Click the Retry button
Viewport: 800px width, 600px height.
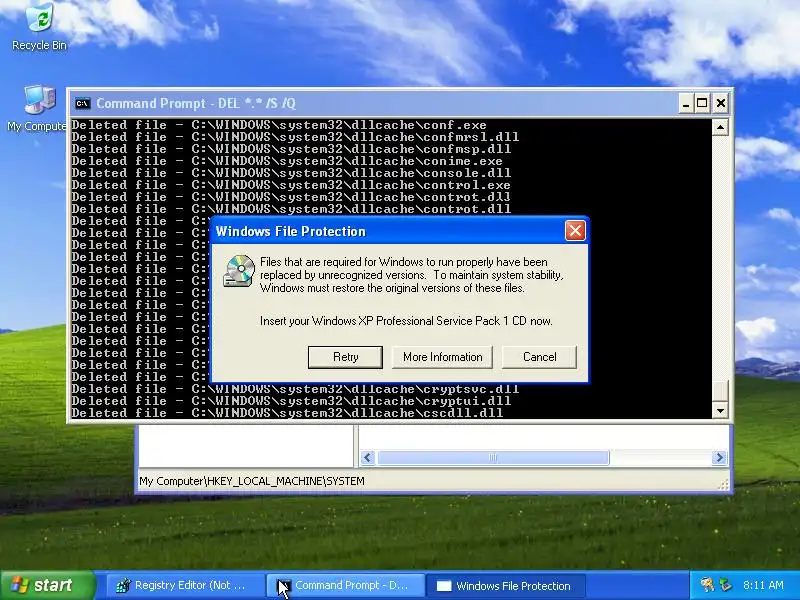[345, 357]
